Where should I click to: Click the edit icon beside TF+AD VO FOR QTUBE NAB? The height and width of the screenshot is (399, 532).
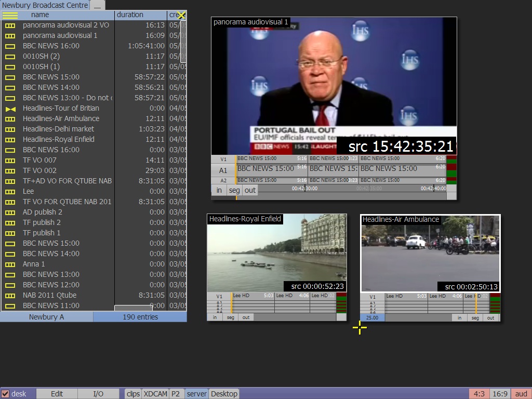10,181
